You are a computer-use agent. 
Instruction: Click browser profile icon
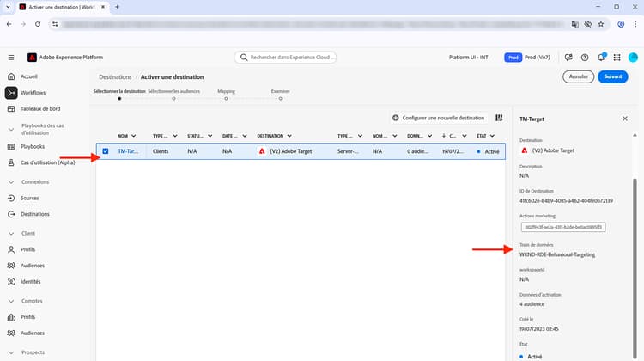coord(621,24)
